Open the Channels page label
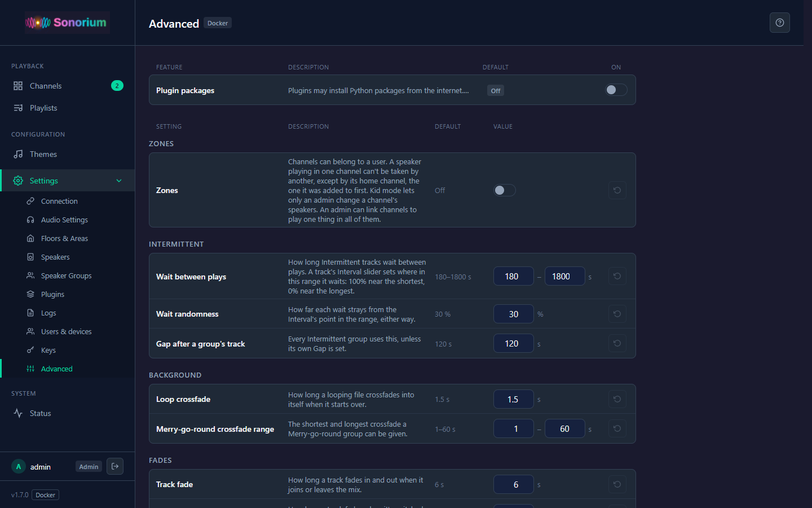 tap(46, 86)
